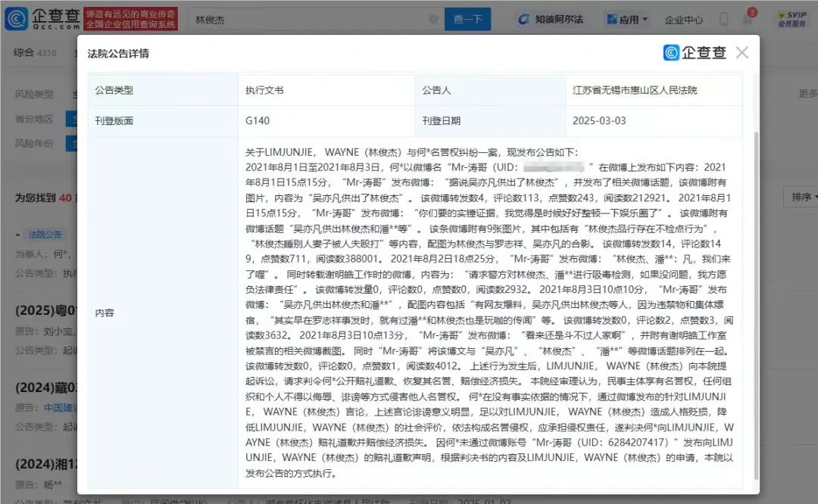Click the Qcc logo in dialog header
The height and width of the screenshot is (504, 818).
click(695, 53)
